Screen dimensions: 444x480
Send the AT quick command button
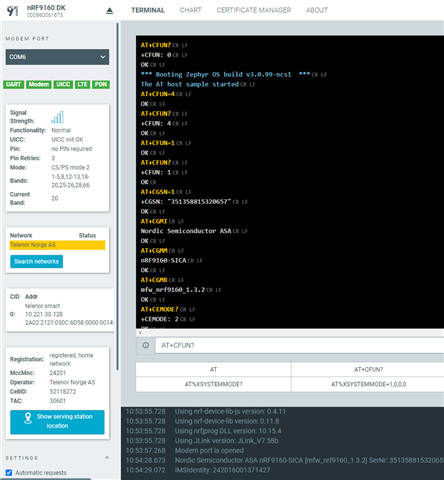(213, 369)
